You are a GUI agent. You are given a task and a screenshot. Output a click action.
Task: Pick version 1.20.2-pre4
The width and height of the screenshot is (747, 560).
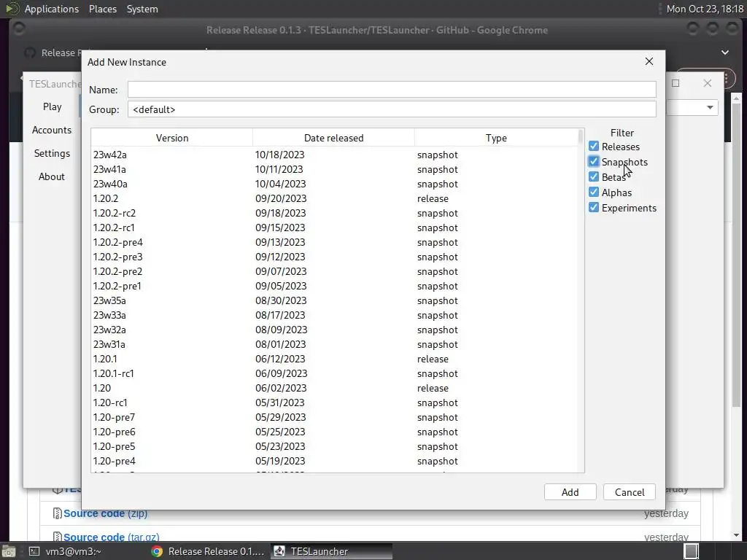(x=334, y=242)
